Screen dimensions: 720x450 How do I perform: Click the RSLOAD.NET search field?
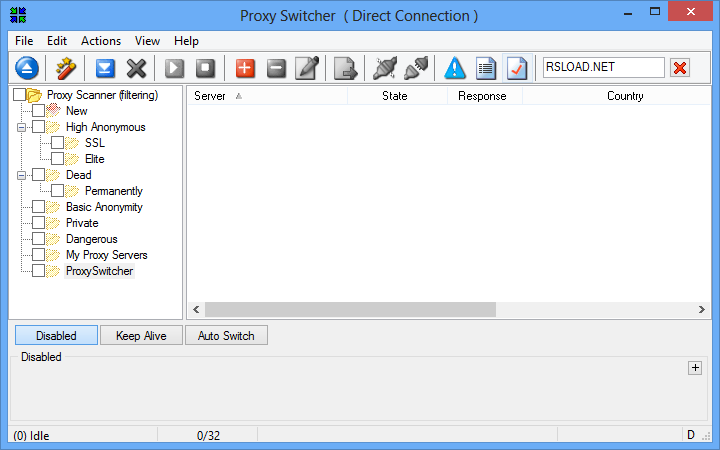click(603, 68)
